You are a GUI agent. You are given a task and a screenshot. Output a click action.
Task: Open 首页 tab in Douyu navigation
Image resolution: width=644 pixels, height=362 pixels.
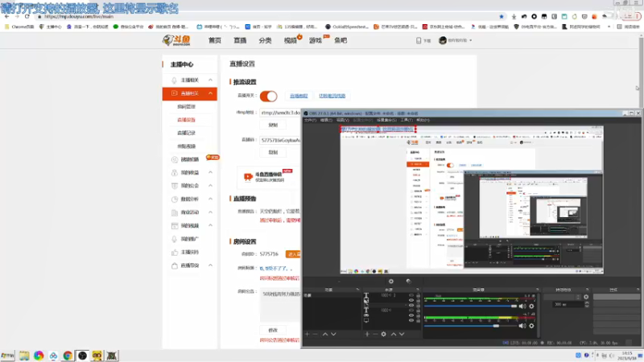tap(214, 40)
